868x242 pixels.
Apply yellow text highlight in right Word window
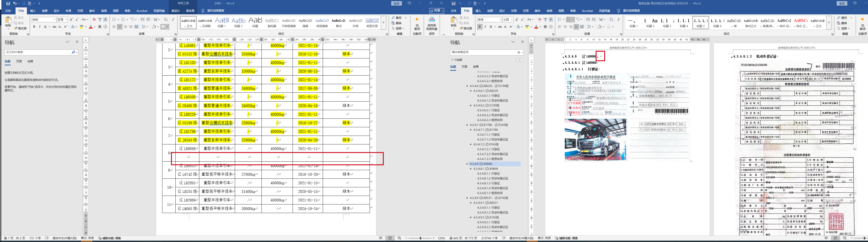(527, 27)
